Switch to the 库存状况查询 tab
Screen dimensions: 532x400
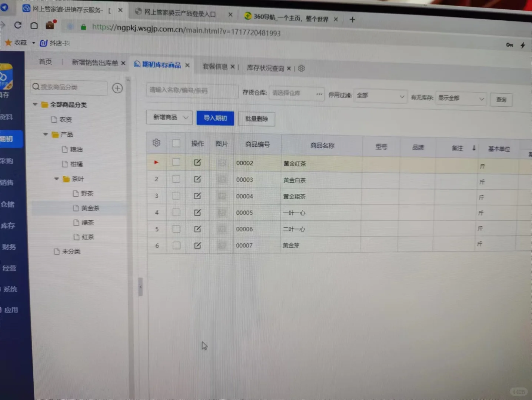point(266,68)
